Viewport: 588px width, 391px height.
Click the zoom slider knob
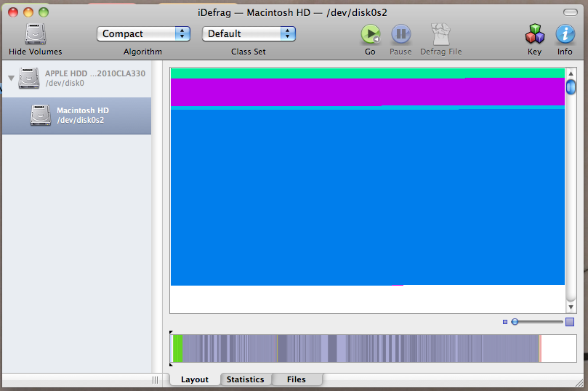pos(515,322)
